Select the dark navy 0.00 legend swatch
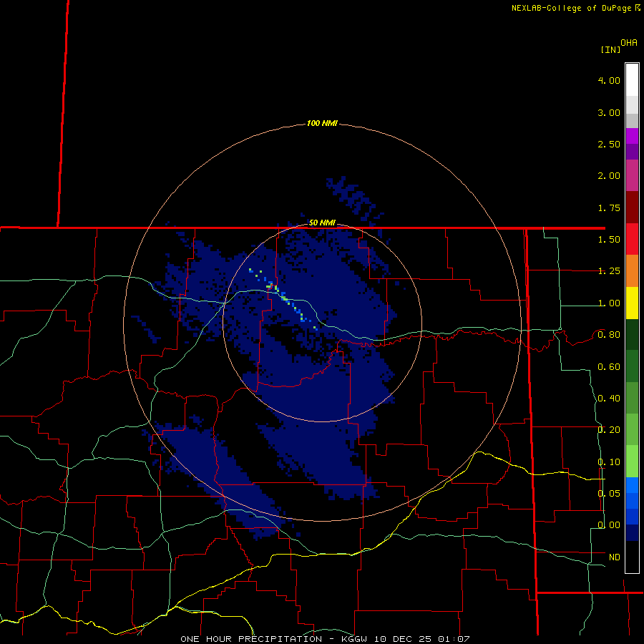This screenshot has width=644, height=644. point(632,532)
